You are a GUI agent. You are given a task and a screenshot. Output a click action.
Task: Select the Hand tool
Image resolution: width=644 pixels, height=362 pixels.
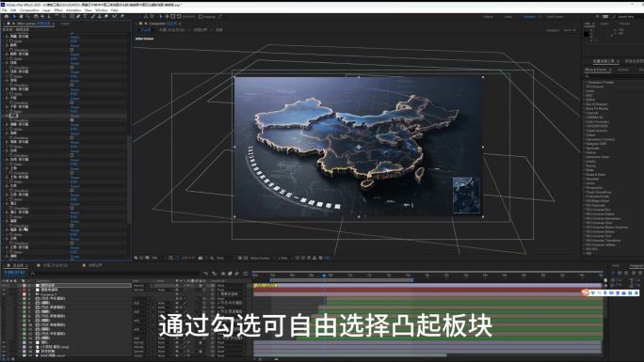pos(21,16)
